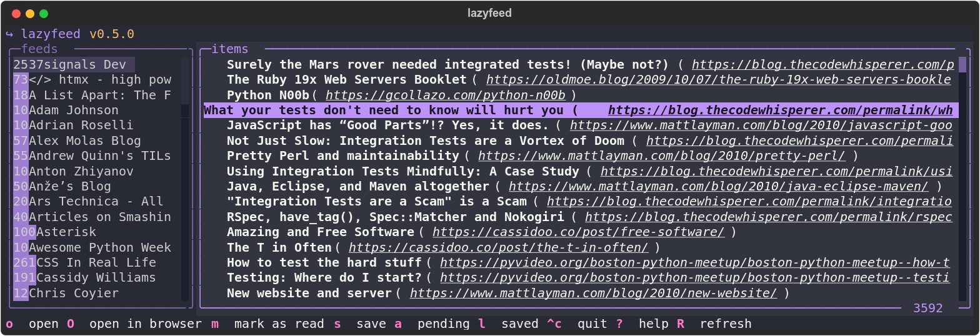980x336 pixels.
Task: Click the yellow minimize window button
Action: [30, 14]
